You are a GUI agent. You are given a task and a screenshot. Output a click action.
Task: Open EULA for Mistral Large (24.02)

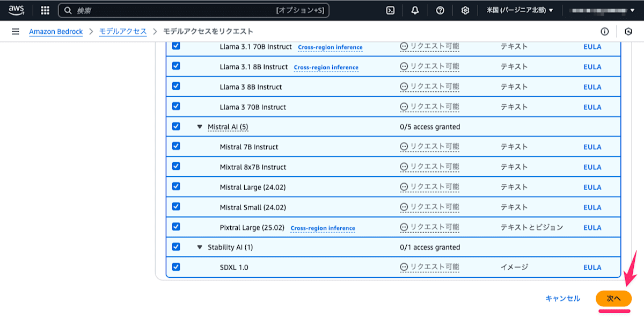tap(592, 188)
